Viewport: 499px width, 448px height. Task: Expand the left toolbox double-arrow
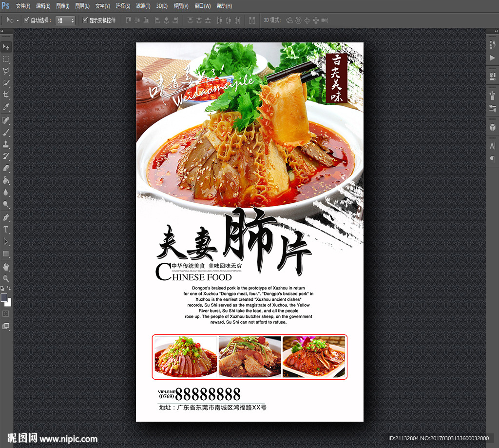[x=2, y=31]
